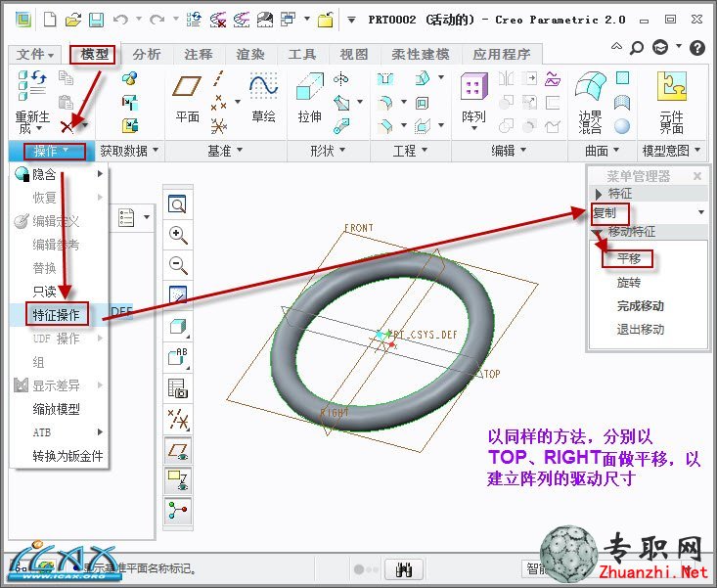
Task: Open a file with the folder icon
Action: pos(73,20)
